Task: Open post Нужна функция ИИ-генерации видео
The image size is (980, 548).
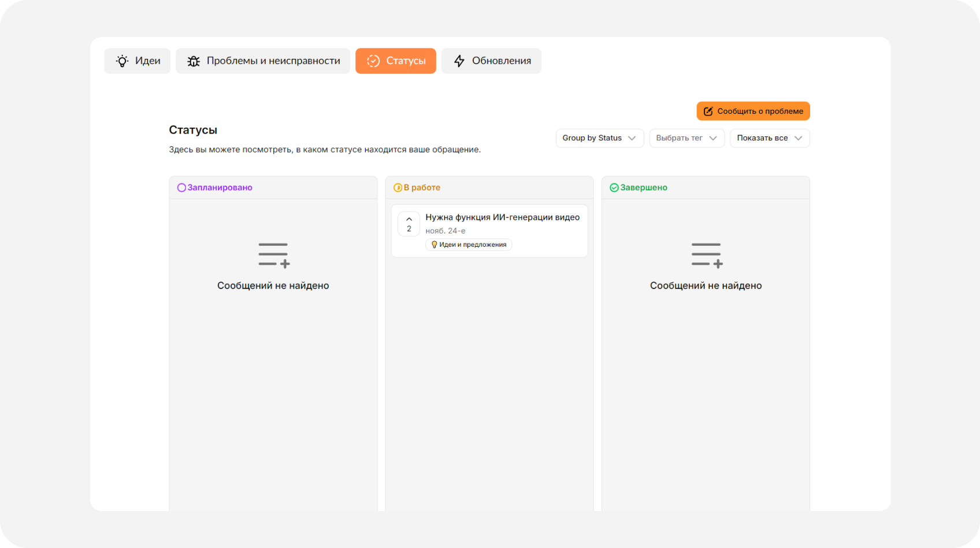Action: [x=503, y=217]
